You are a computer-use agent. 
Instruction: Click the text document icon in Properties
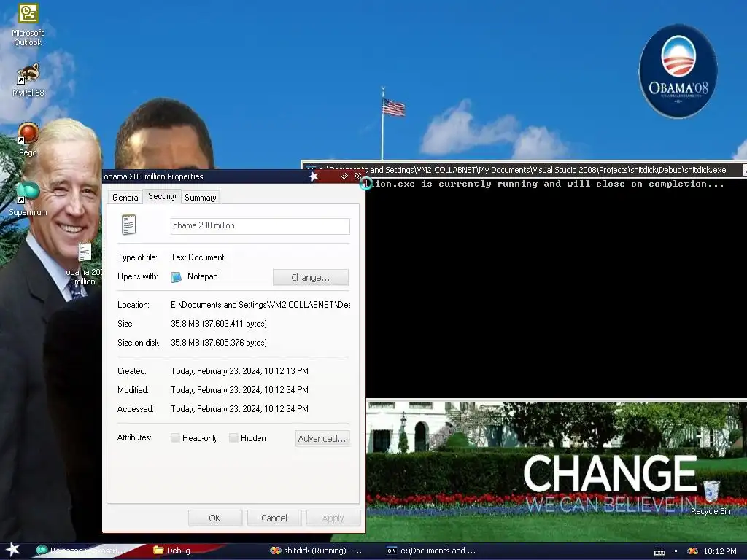pos(128,225)
